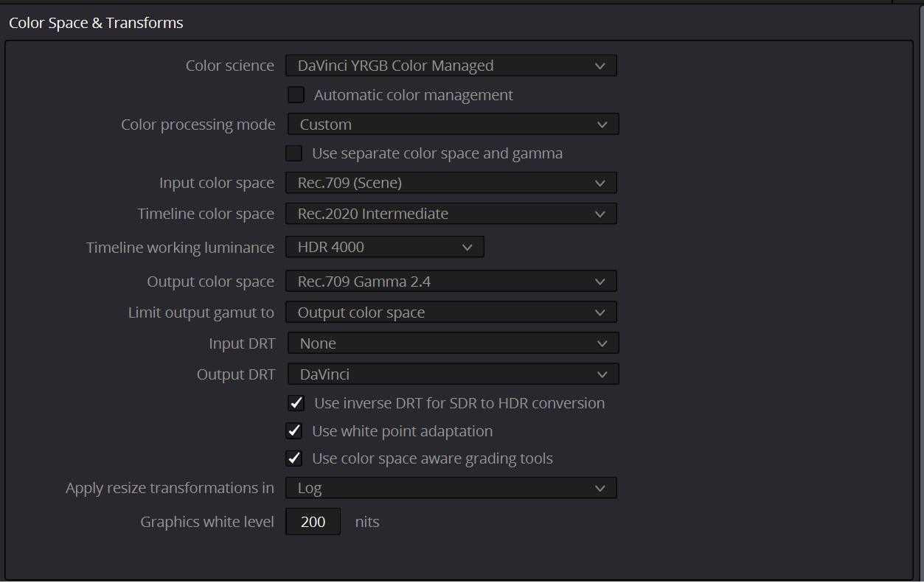Click the "Graphics white level" label text

[207, 522]
